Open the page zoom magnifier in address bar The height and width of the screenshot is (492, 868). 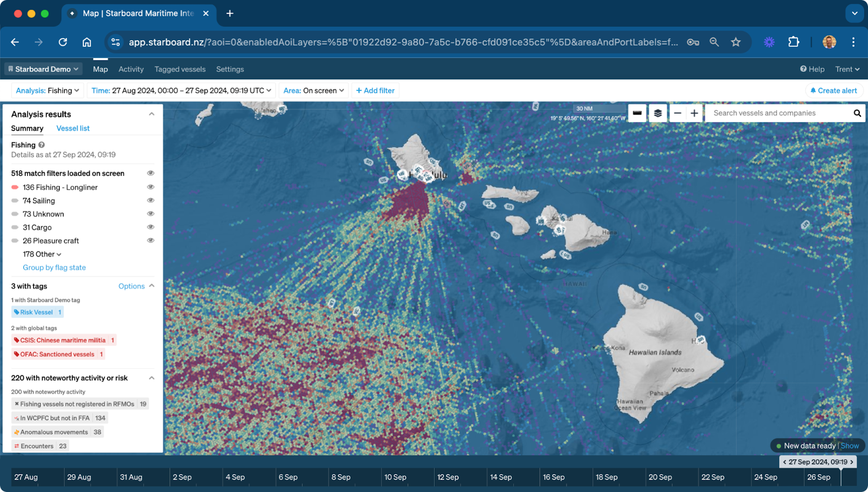(714, 42)
